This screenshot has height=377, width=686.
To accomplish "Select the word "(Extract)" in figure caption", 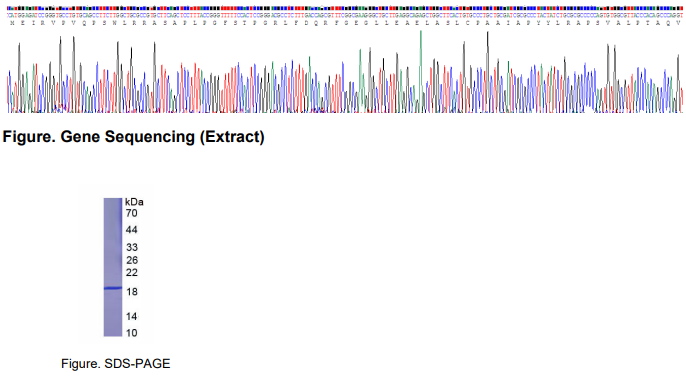I will tap(232, 137).
